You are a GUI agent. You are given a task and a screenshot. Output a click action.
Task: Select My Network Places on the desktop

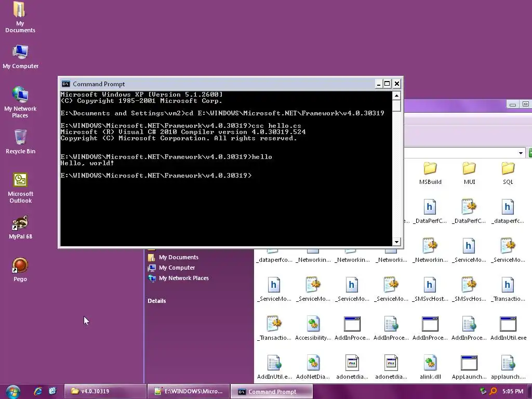point(20,102)
